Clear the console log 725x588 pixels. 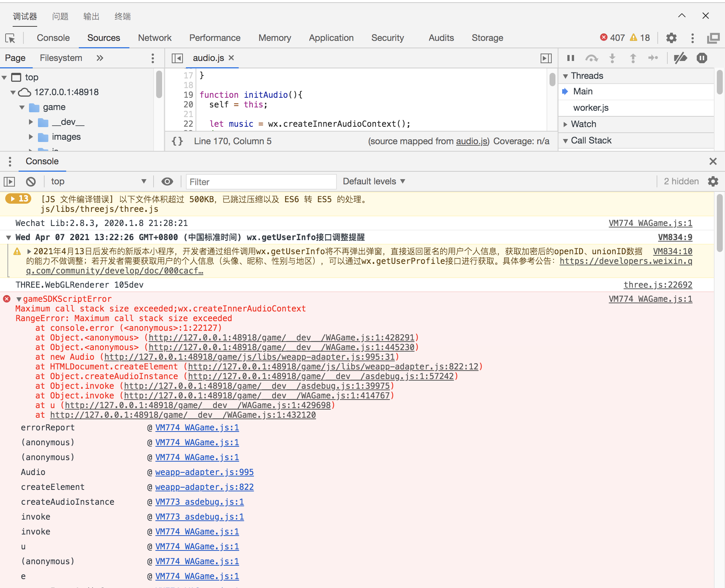(x=31, y=182)
